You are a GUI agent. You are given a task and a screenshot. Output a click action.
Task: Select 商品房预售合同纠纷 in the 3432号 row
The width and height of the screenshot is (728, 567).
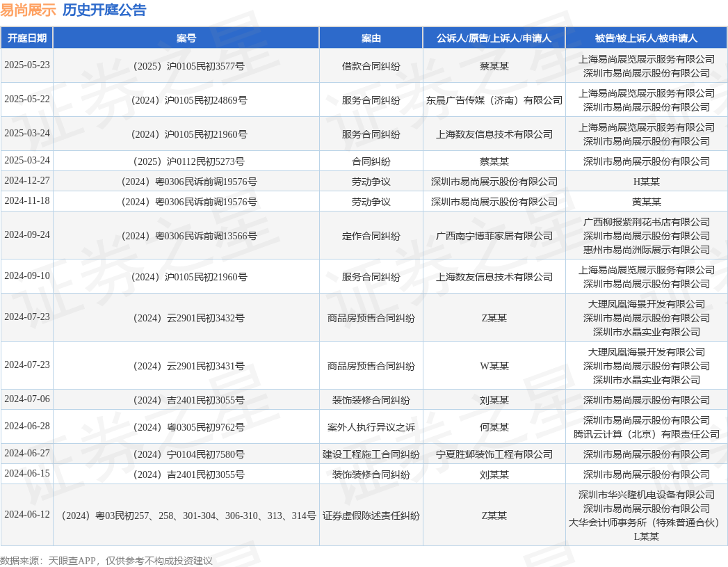[x=371, y=318]
